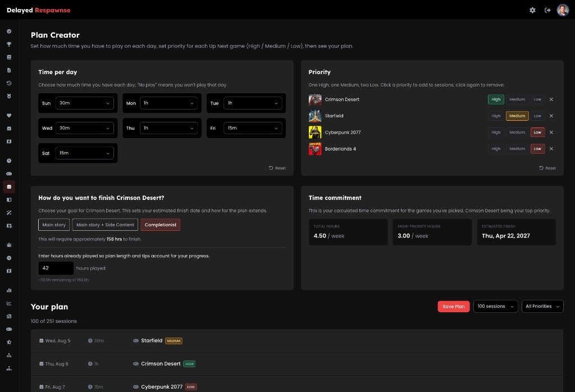This screenshot has width=575, height=392.
Task: Open the history clock icon in sidebar
Action: pos(9,83)
